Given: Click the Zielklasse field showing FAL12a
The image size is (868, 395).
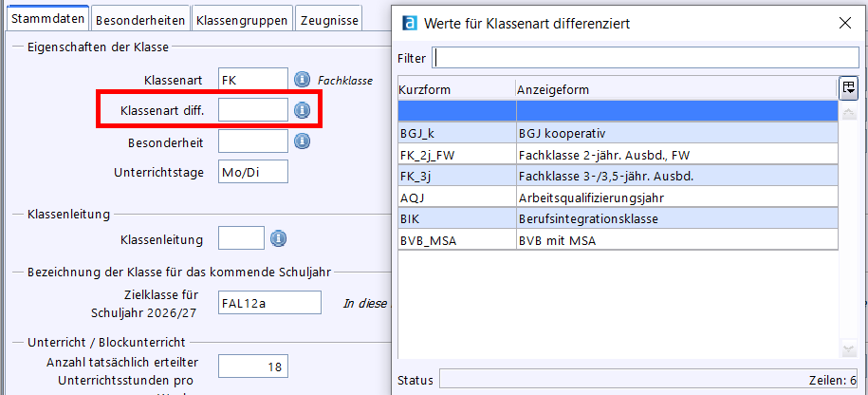Looking at the screenshot, I should (269, 303).
